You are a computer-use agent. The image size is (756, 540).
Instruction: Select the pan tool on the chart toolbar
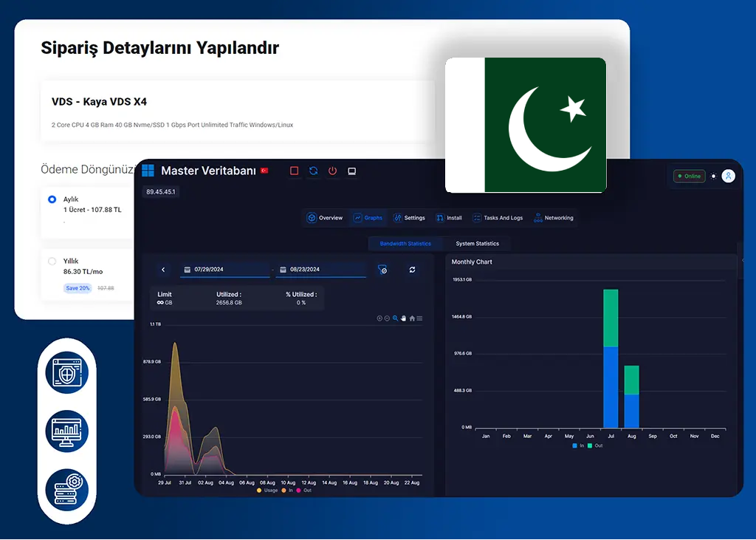[403, 318]
